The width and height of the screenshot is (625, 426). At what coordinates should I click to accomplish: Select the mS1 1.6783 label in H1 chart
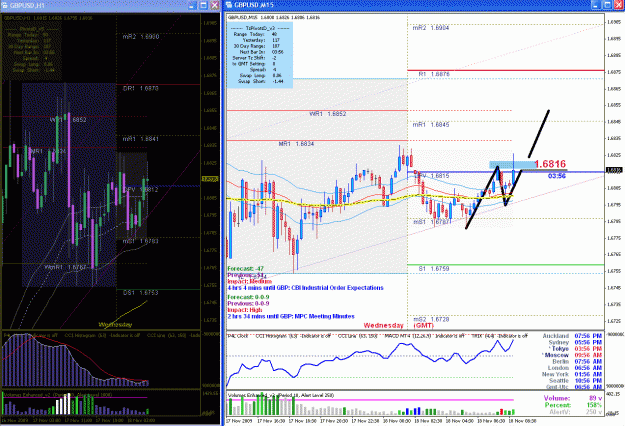140,241
